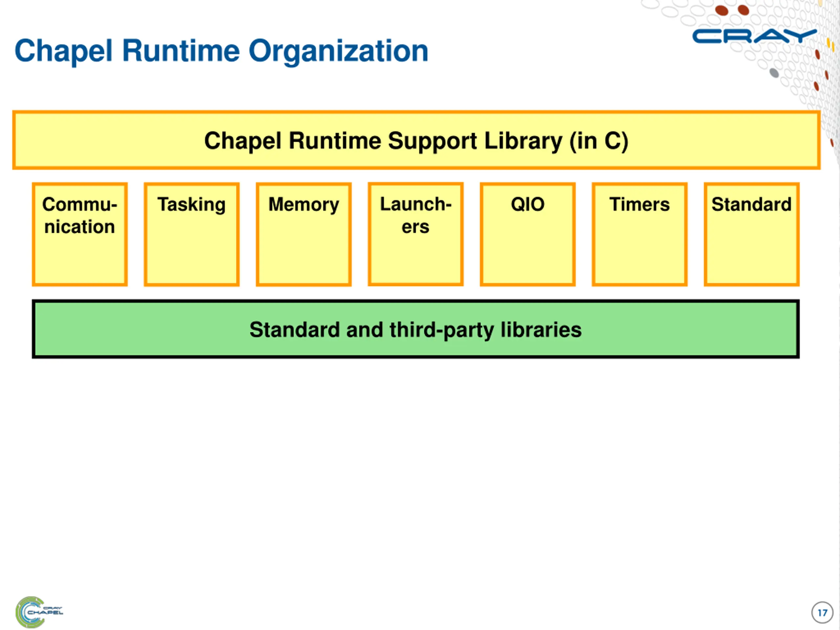Click the Cray Chapel logo
This screenshot has height=630, width=840.
click(39, 612)
